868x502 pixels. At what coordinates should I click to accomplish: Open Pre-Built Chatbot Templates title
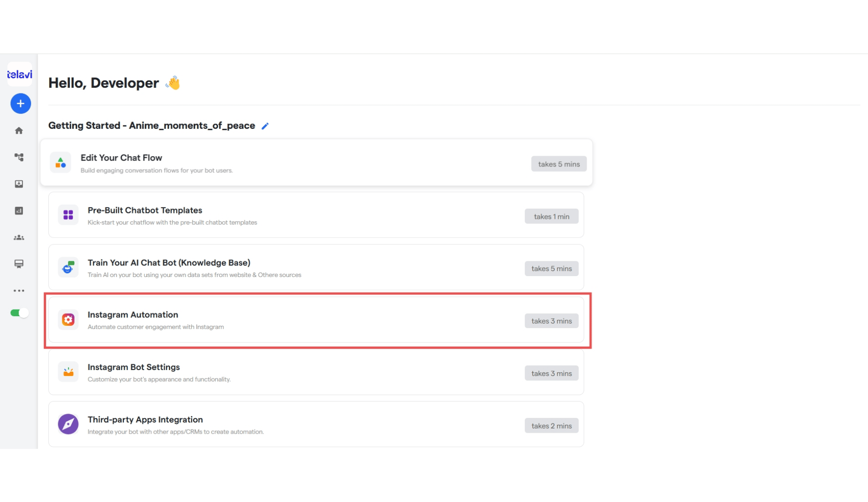pyautogui.click(x=145, y=211)
